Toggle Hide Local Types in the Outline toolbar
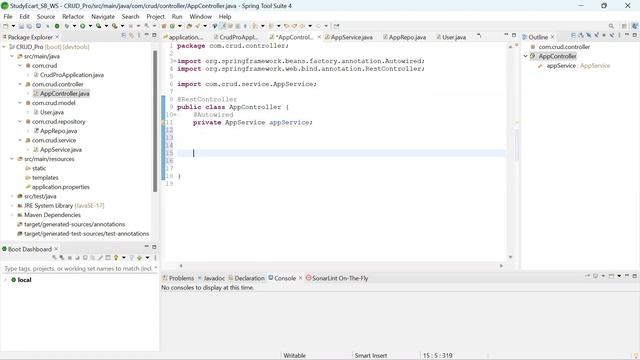Image resolution: width=640 pixels, height=360 pixels. coord(611,36)
